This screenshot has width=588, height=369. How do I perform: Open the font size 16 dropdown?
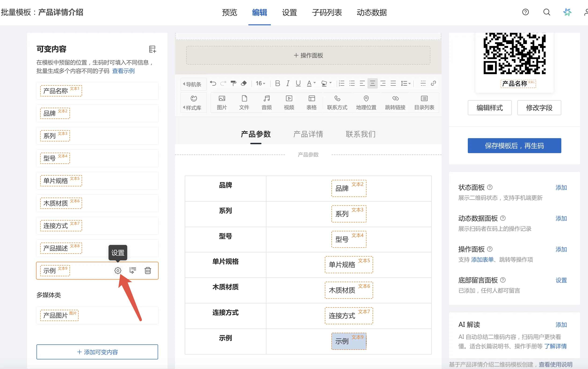click(260, 83)
